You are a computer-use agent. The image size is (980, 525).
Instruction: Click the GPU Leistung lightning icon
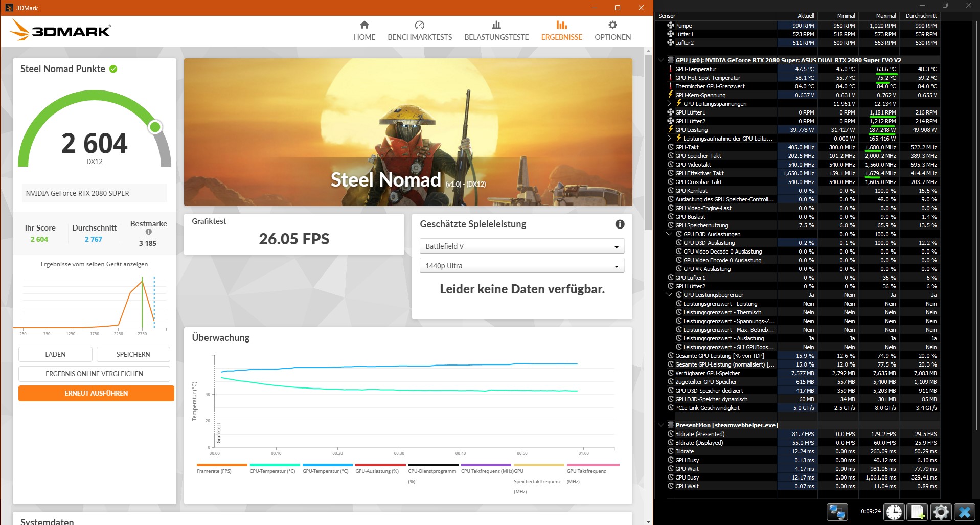pyautogui.click(x=671, y=130)
